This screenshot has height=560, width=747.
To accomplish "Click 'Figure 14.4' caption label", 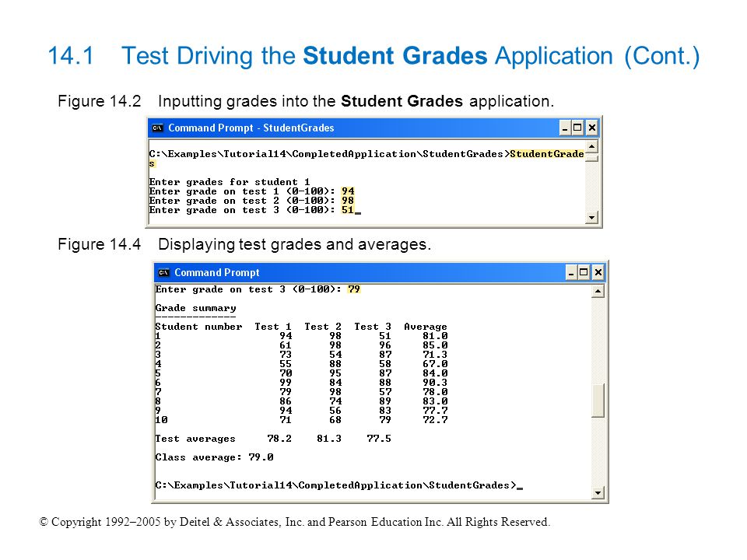I will 99,244.
